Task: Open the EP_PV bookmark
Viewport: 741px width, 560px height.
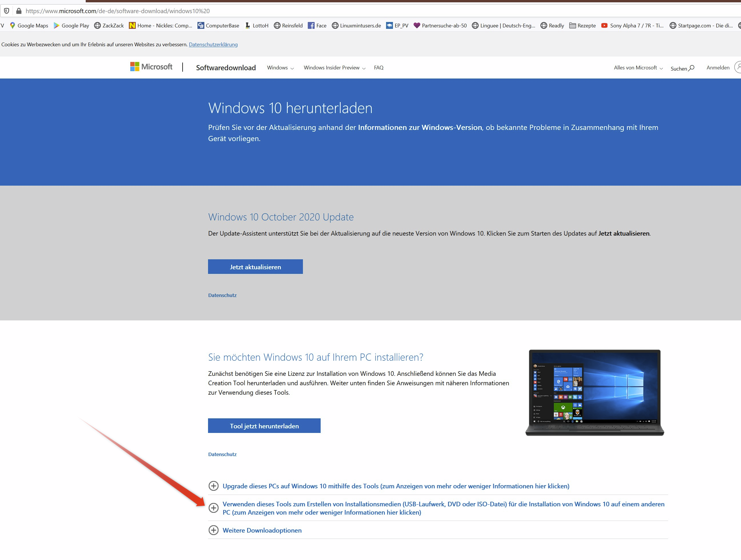Action: point(397,25)
